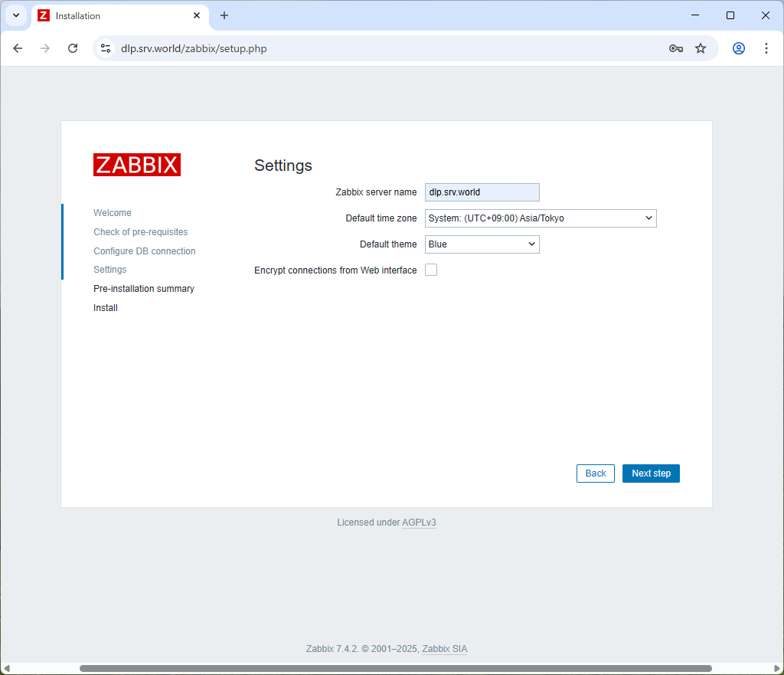The width and height of the screenshot is (784, 675).
Task: Click the browser back arrow
Action: pos(18,48)
